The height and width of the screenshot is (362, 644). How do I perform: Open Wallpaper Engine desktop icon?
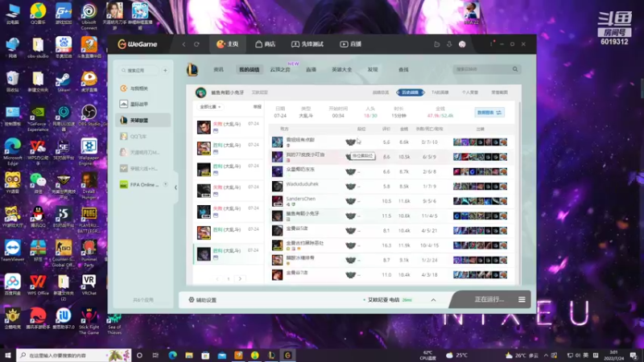pos(89,152)
